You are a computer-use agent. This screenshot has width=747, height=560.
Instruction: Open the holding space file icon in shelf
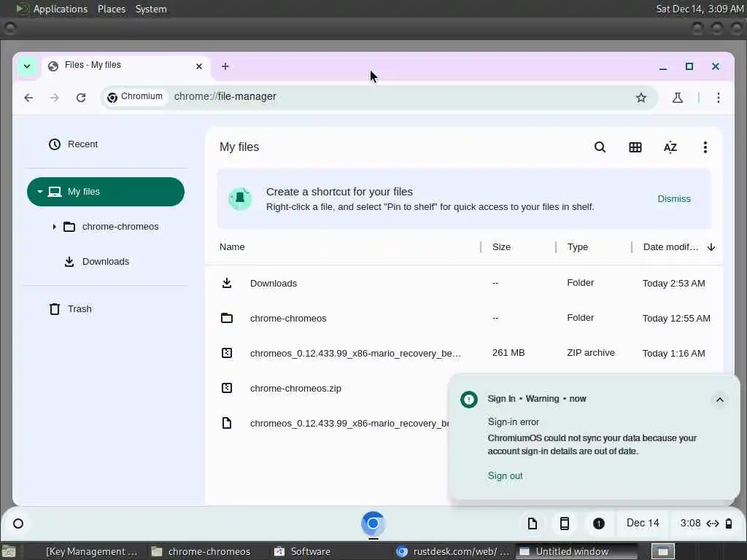pos(532,524)
